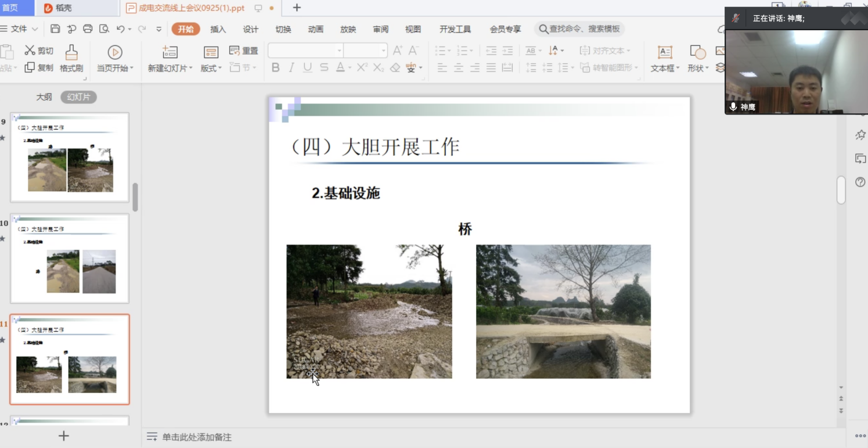Open the font name combo box
This screenshot has height=448, width=868.
click(305, 51)
